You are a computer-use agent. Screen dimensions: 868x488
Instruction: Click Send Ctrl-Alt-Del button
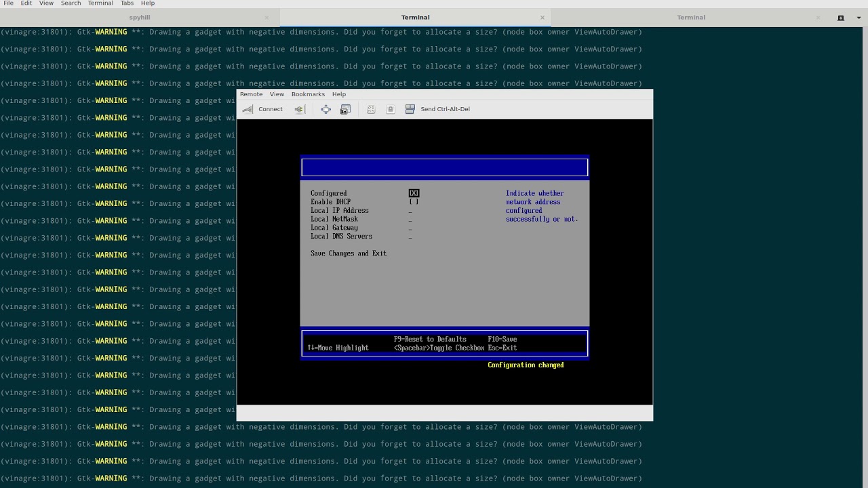pos(437,109)
